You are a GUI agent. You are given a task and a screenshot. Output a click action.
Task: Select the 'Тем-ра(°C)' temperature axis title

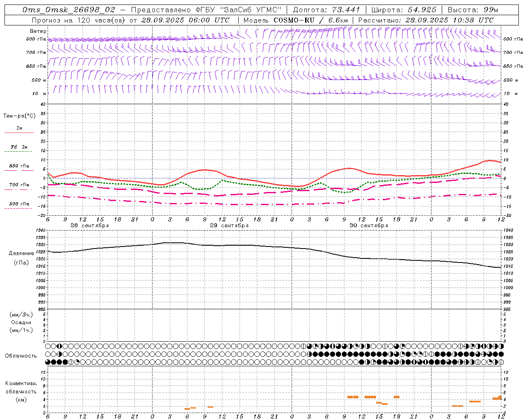pos(19,116)
